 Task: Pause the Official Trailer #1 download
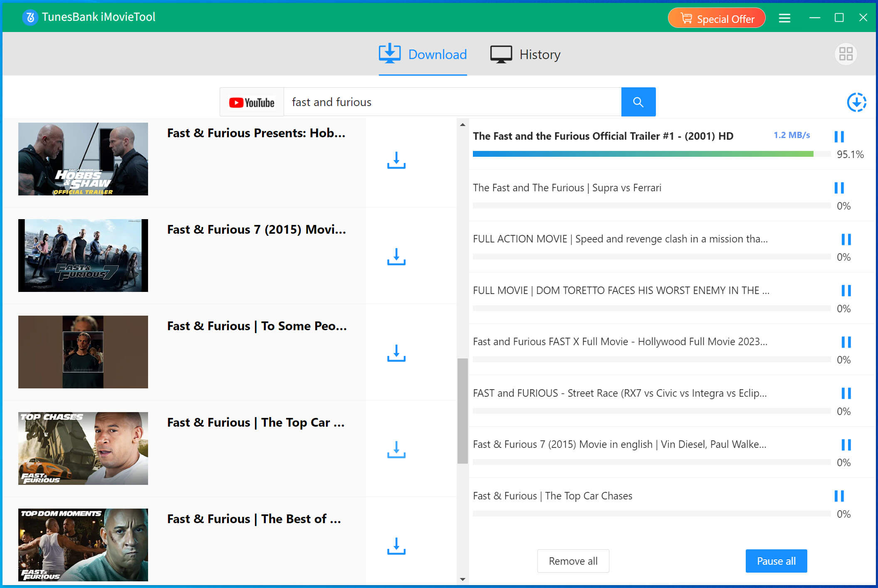pyautogui.click(x=839, y=136)
